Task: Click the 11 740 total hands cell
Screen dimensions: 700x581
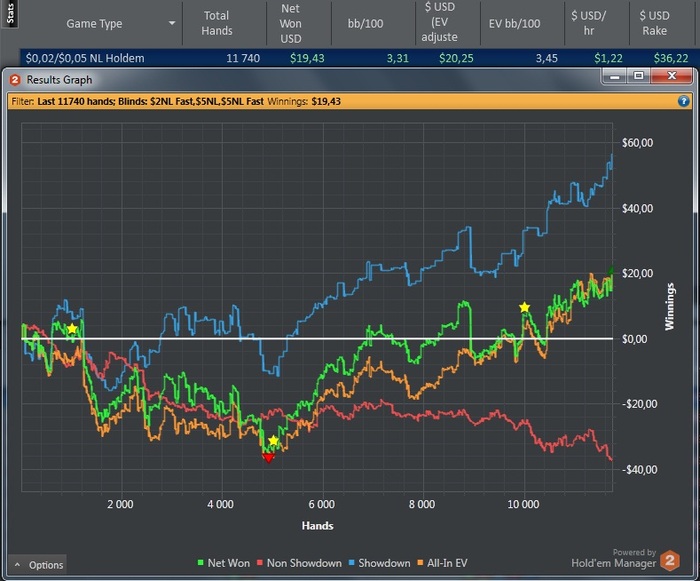Action: pyautogui.click(x=243, y=58)
